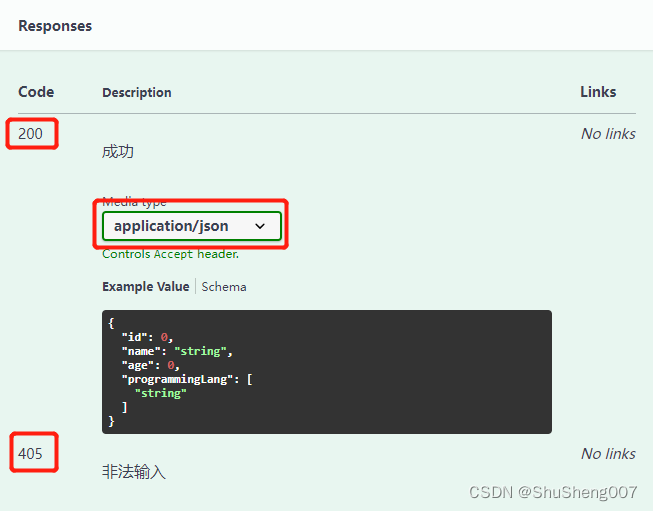The width and height of the screenshot is (653, 511).
Task: Click the 405 response code
Action: click(x=30, y=454)
